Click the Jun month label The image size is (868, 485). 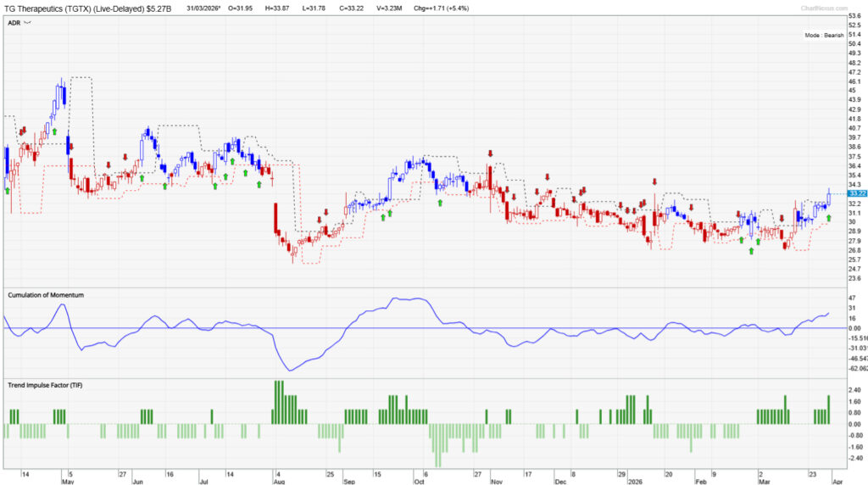137,482
